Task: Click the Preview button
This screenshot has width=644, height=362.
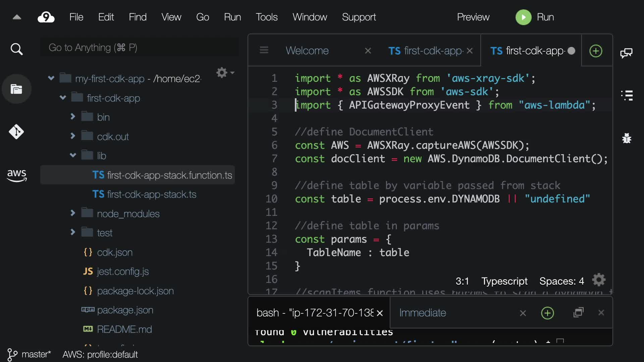Action: coord(473,17)
